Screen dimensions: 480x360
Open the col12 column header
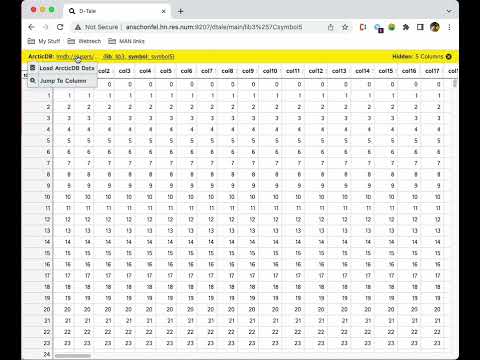tap(316, 71)
